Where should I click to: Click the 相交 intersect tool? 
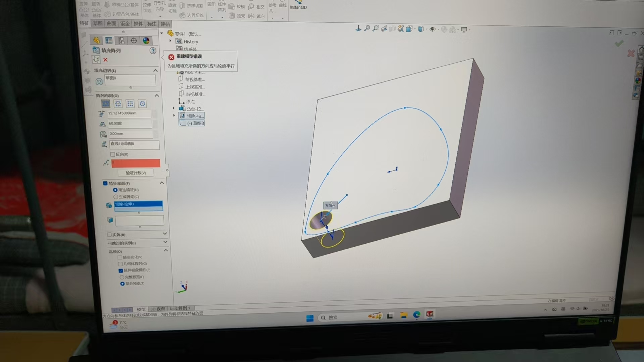(256, 6)
